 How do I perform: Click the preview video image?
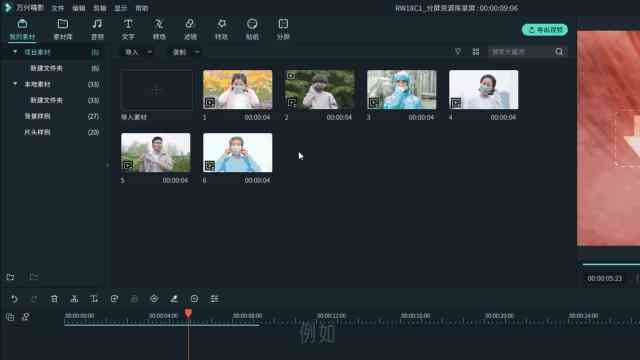coord(608,138)
